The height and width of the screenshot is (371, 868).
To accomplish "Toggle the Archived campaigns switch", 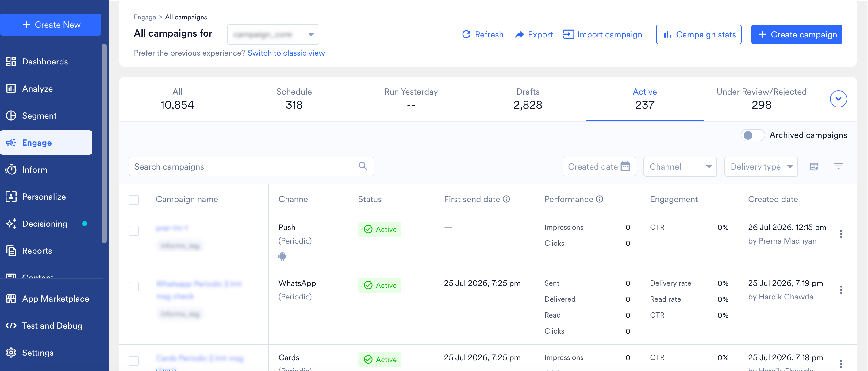I will [752, 135].
